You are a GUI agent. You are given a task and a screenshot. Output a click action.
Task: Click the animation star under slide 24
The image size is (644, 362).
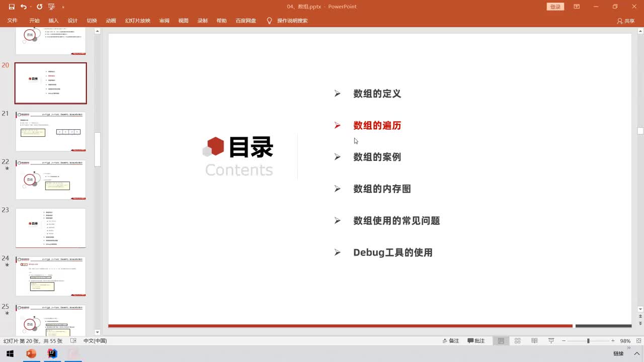[x=7, y=265]
